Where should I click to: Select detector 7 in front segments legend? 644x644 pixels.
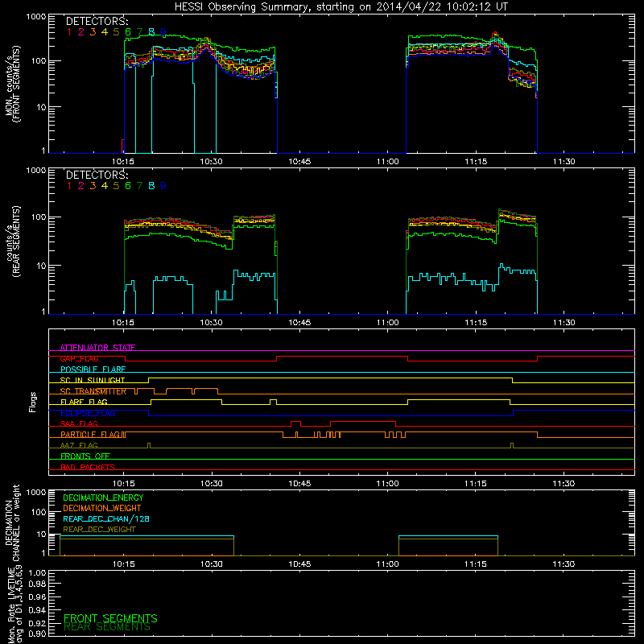pos(139,32)
